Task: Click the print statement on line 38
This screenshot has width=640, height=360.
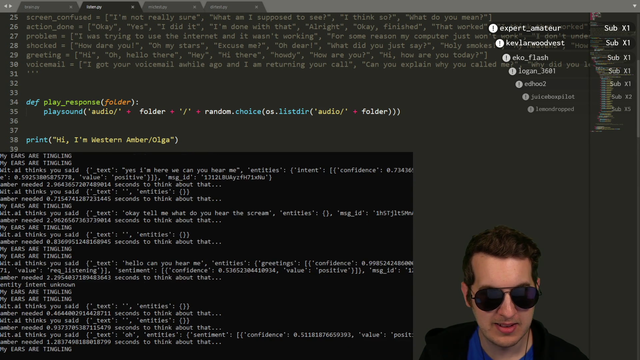Action: [102, 140]
